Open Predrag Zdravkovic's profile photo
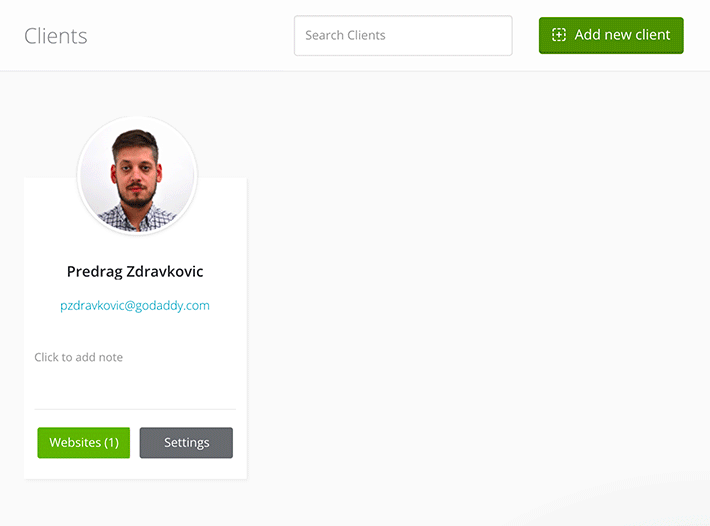Viewport: 710px width, 526px height. click(137, 176)
